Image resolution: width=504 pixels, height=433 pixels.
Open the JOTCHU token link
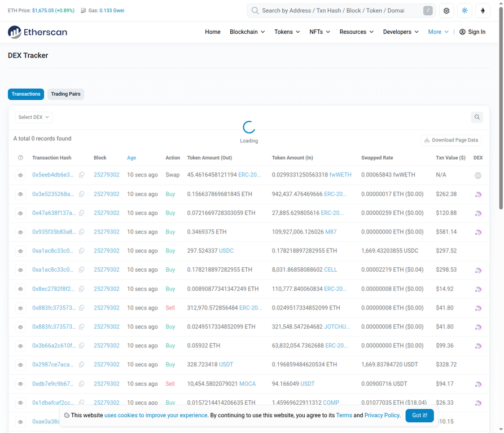click(x=337, y=326)
